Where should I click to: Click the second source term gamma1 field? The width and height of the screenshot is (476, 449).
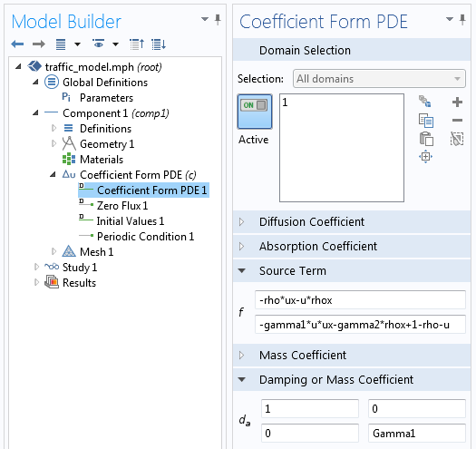click(360, 325)
